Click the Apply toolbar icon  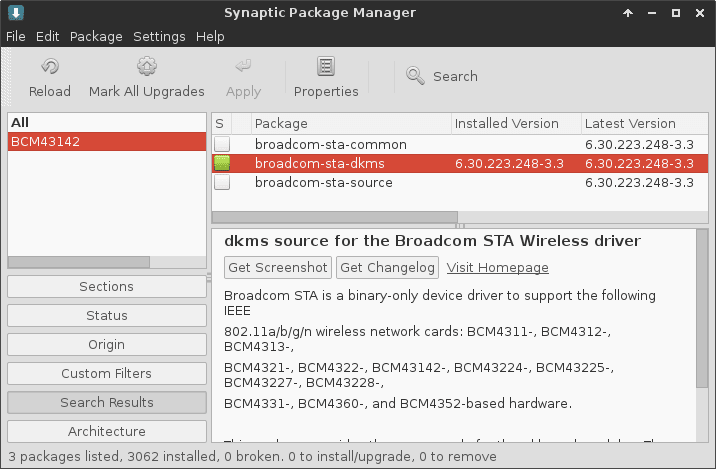243,67
